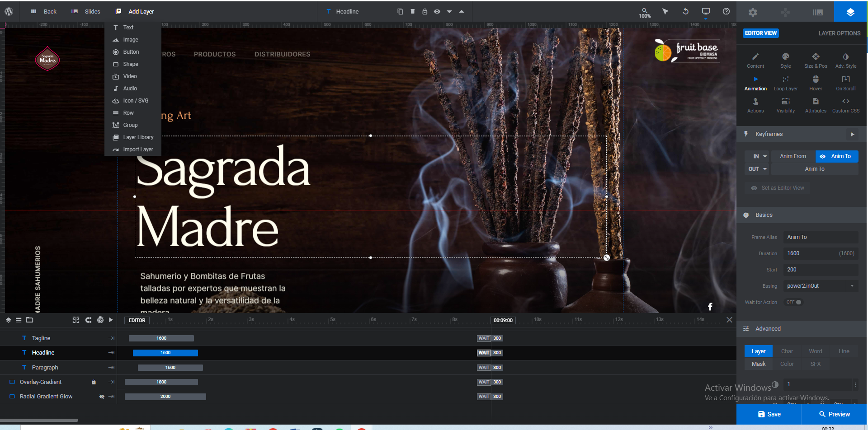Viewport: 868px width, 430px height.
Task: Collapse the Advanced section
Action: [x=802, y=329]
